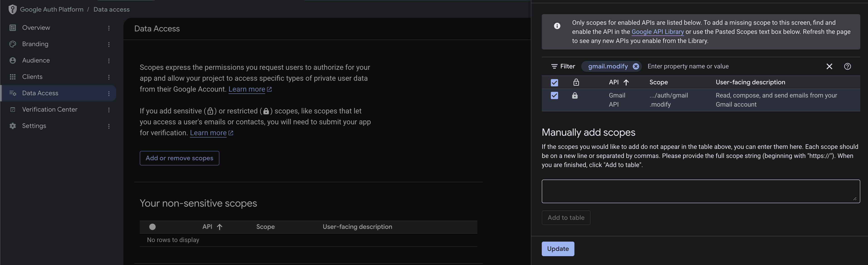Toggle the select-all scopes checkbox
The image size is (868, 265).
pos(554,83)
